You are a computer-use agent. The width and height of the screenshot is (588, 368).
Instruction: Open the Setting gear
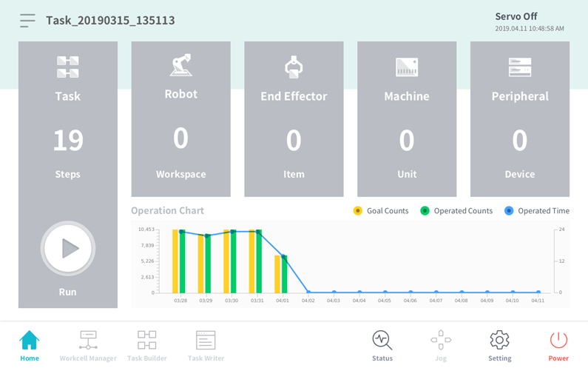499,345
